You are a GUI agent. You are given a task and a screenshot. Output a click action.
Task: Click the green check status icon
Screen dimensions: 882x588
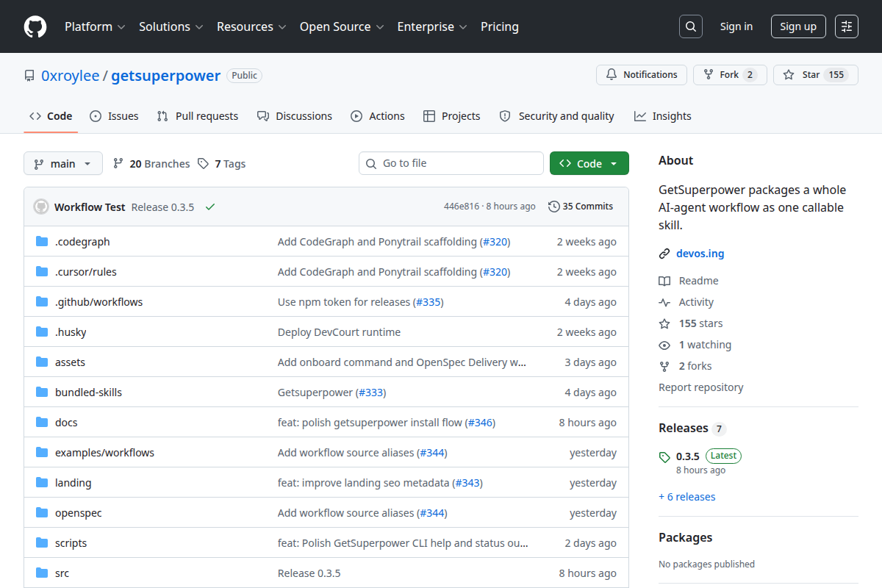[x=210, y=207]
